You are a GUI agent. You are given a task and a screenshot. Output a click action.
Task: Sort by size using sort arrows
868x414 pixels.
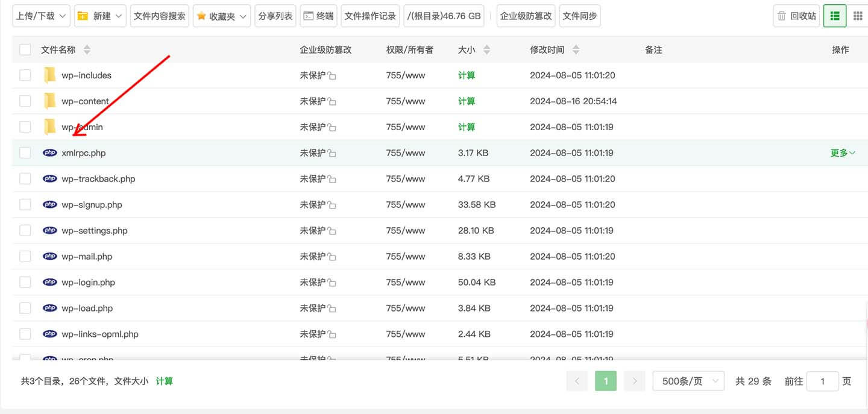[486, 50]
